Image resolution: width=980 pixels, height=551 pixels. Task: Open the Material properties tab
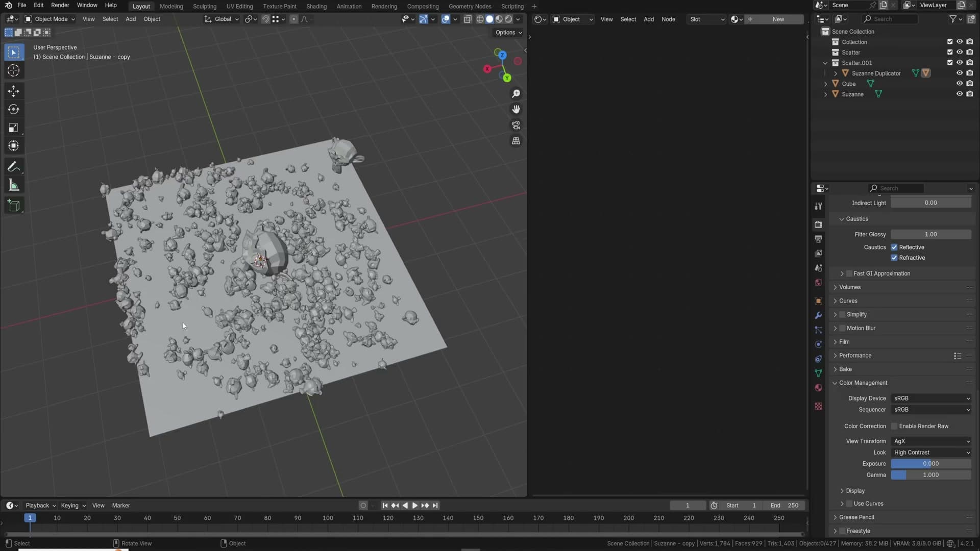pyautogui.click(x=818, y=388)
